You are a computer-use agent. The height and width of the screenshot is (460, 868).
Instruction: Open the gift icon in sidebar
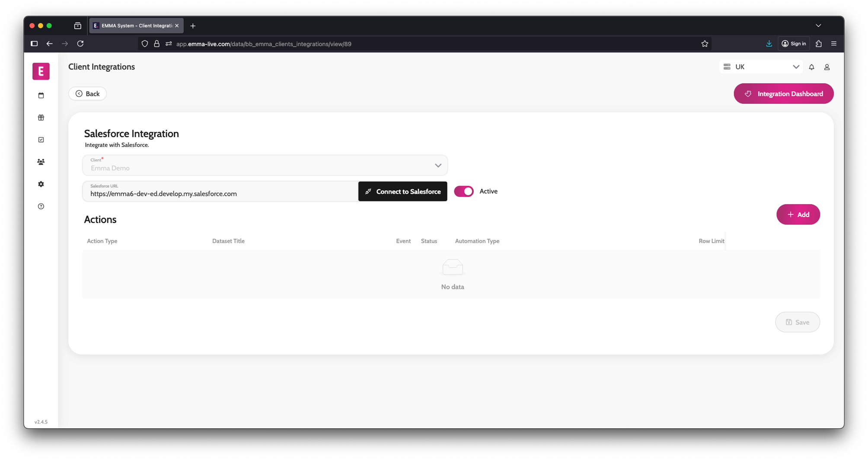click(x=41, y=118)
